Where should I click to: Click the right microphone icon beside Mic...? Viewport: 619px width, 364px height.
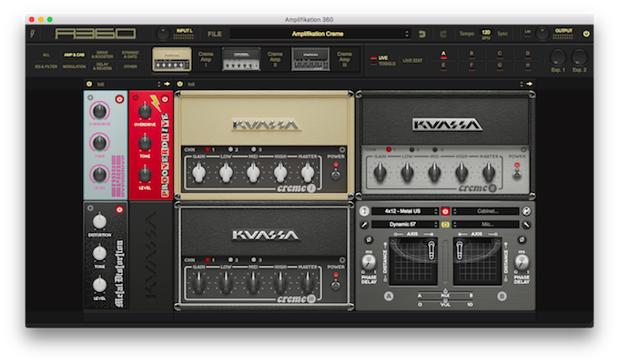pos(526,225)
